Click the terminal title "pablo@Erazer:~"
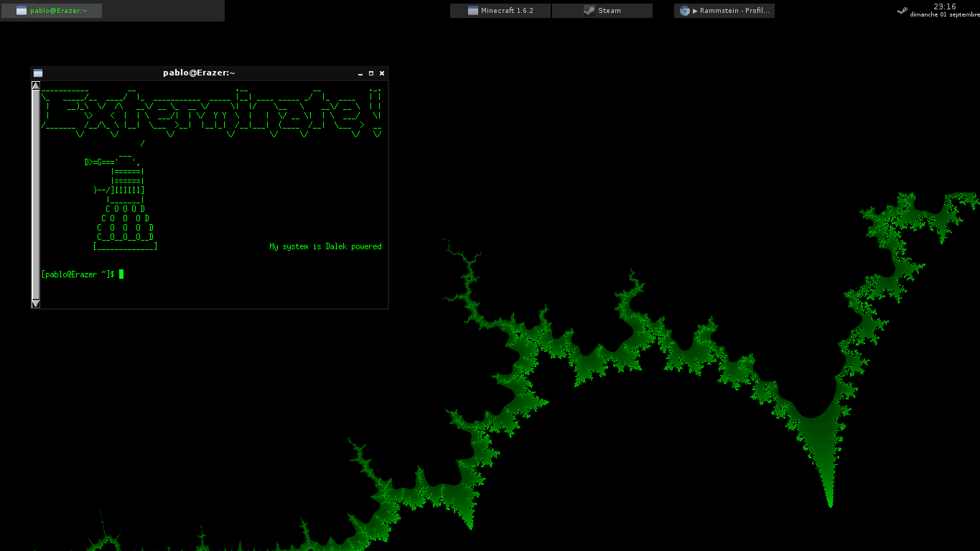The width and height of the screenshot is (980, 551). (x=199, y=73)
